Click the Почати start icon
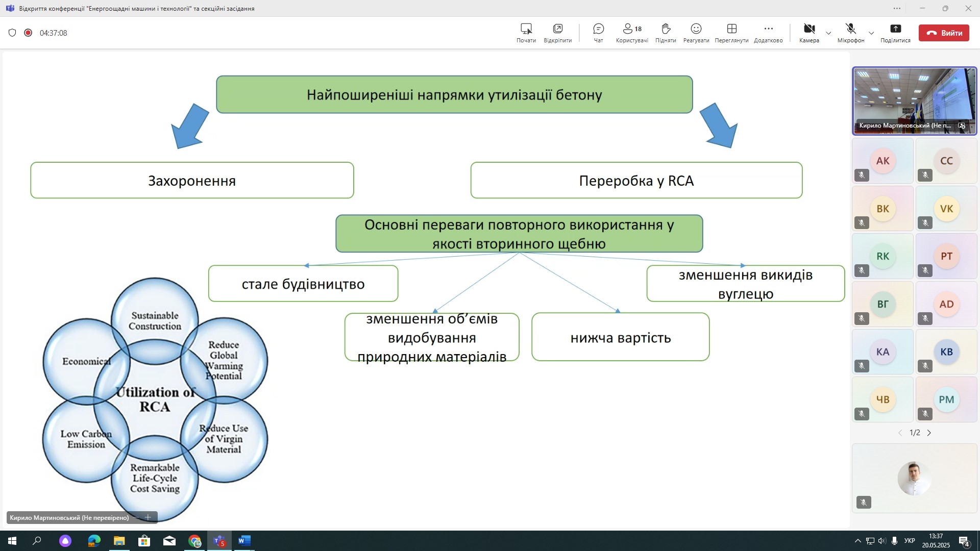Viewport: 980px width, 551px height. pyautogui.click(x=526, y=29)
